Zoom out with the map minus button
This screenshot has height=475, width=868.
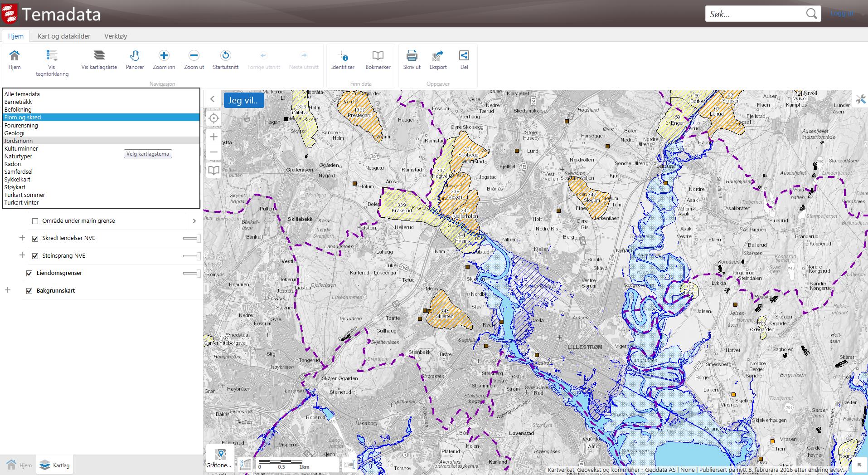213,152
